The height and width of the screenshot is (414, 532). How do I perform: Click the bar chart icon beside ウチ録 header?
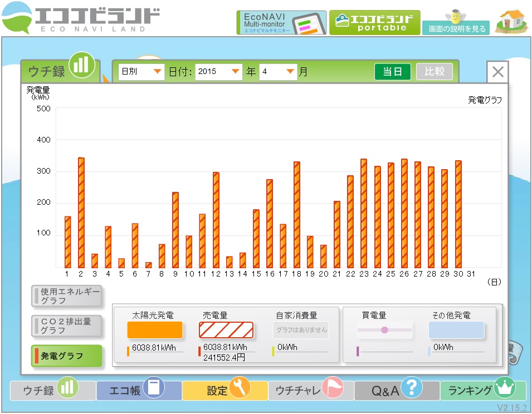tap(82, 65)
